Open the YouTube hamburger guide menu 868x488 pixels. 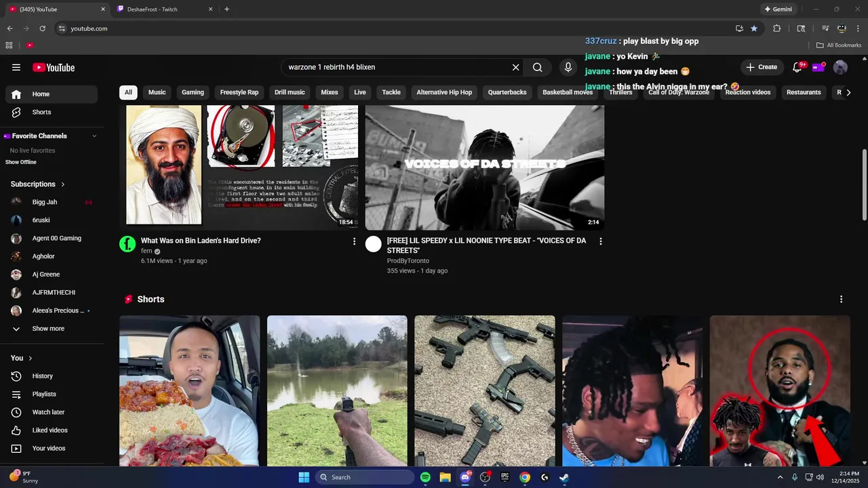pos(16,67)
